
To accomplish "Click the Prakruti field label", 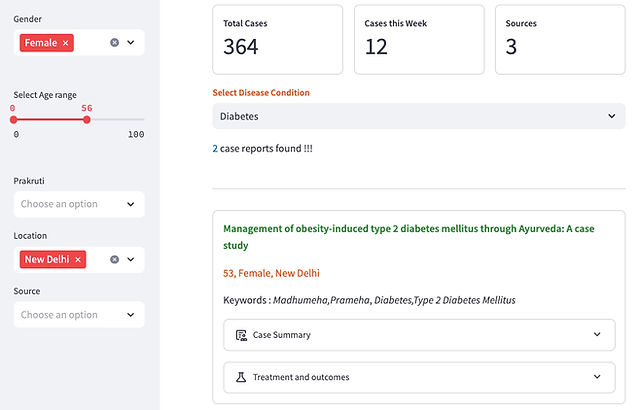I will [29, 181].
